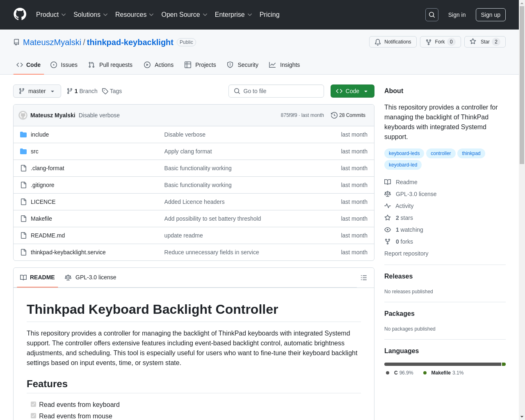Open the Actions tab
Image resolution: width=525 pixels, height=420 pixels.
click(159, 65)
